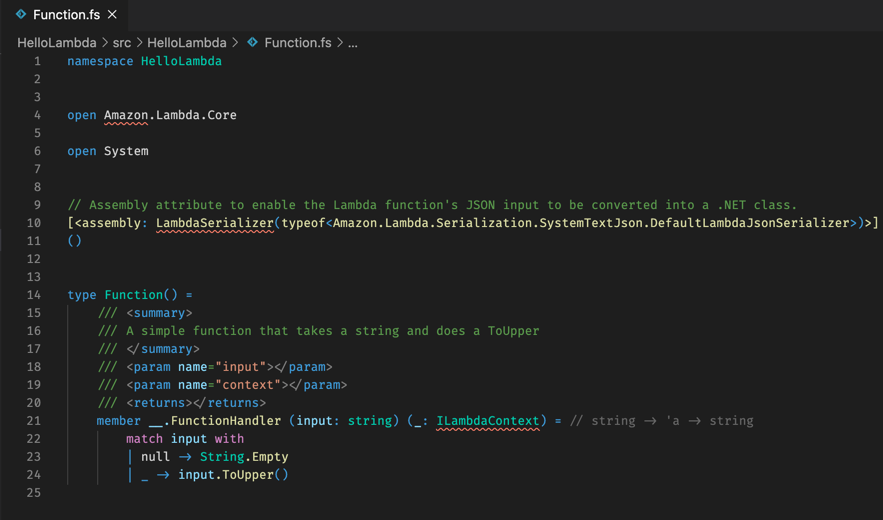
Task: Click 'FunctionHandler' method name
Action: 226,421
